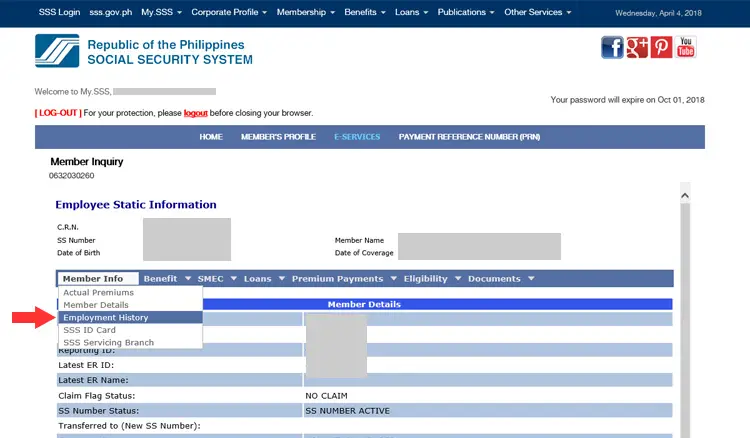The image size is (750, 438).
Task: Expand the My.SSS top menu
Action: tap(161, 12)
